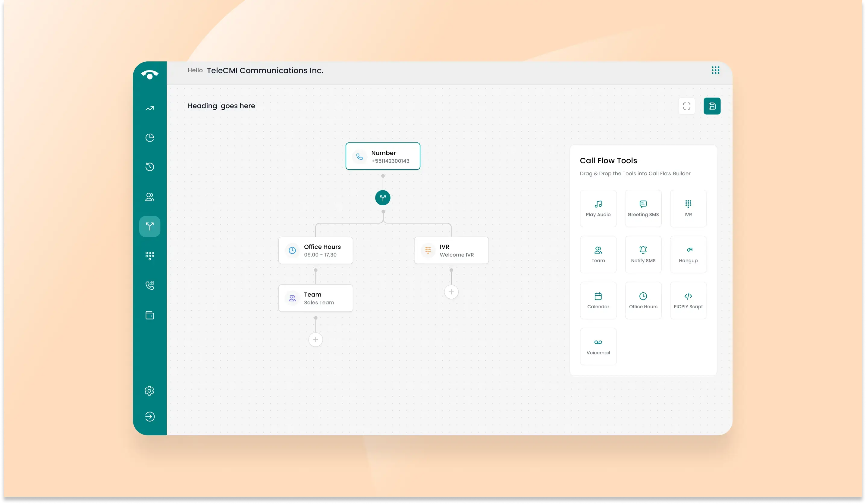This screenshot has height=504, width=866.
Task: Open the dial pad grid icon in sidebar
Action: [x=149, y=256]
